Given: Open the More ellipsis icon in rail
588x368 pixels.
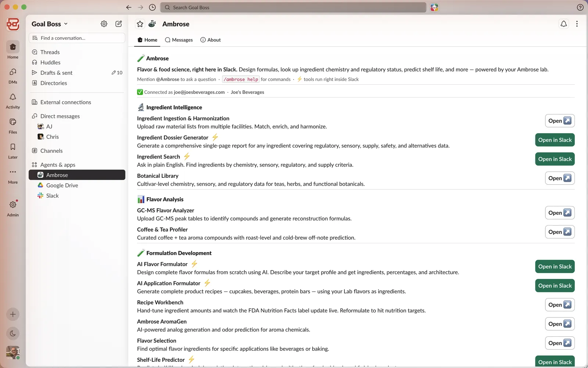Looking at the screenshot, I should 13,172.
